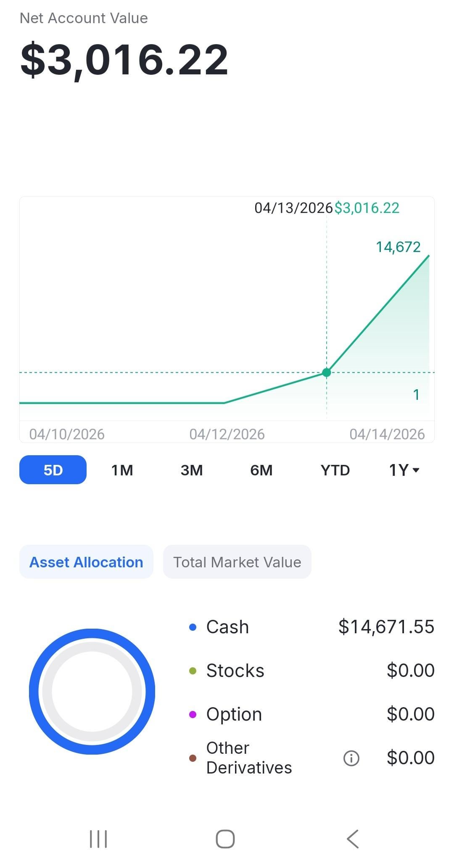
Task: Click the selected chart data point
Action: (x=327, y=372)
